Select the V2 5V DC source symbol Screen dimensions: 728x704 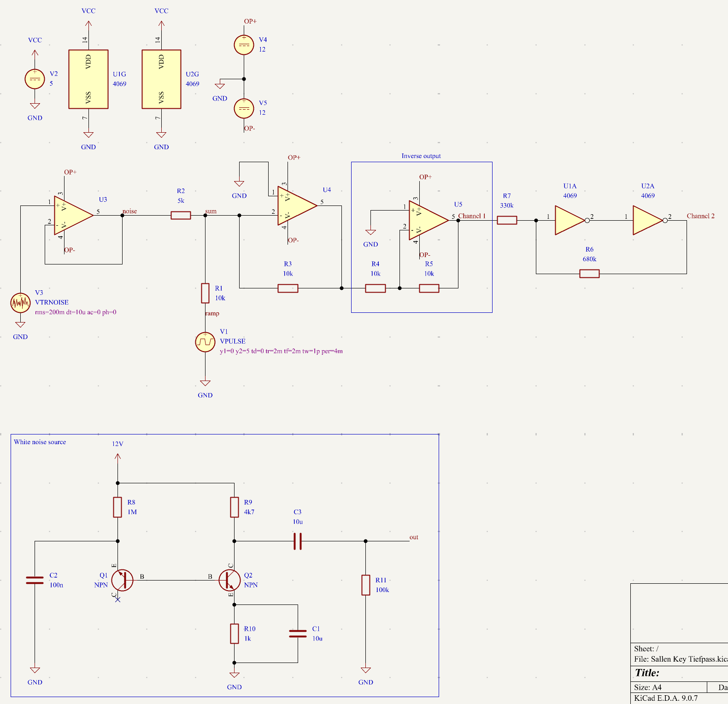tap(35, 79)
